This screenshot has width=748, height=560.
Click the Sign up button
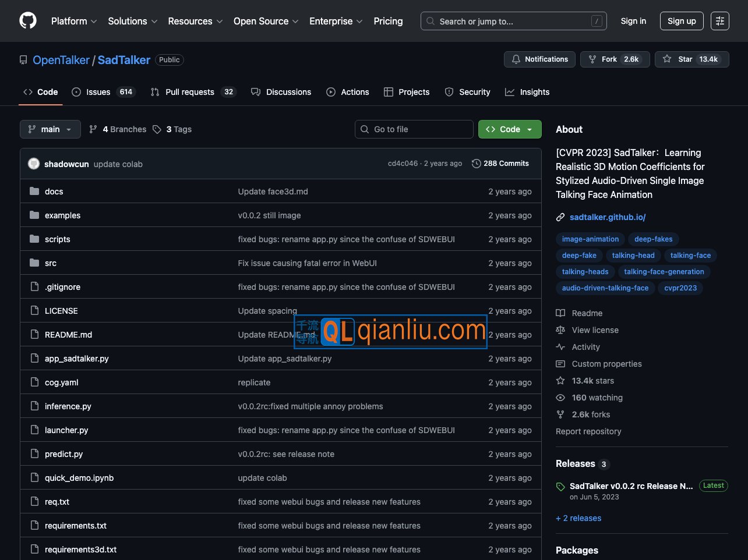point(682,21)
